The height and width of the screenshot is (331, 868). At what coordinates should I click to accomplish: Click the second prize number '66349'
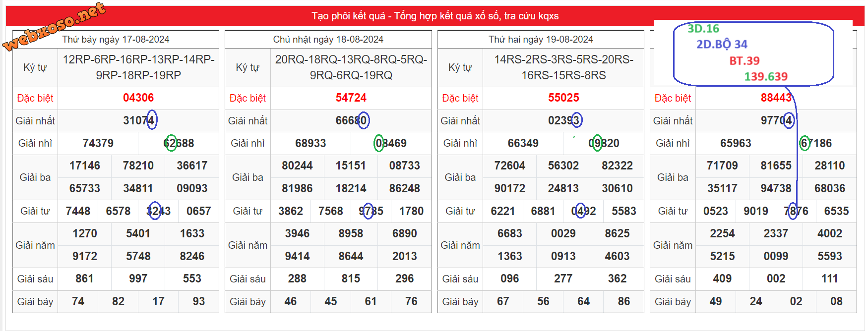click(523, 143)
